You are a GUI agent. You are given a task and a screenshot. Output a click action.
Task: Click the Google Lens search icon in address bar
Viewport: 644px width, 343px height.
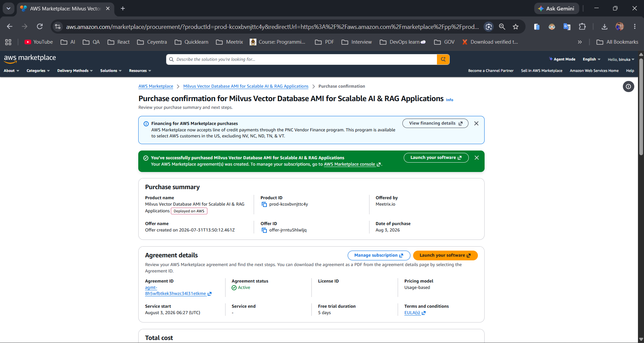pos(489,27)
